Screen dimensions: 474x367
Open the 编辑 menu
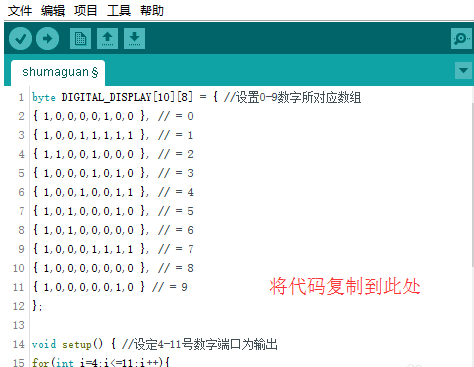(x=53, y=11)
